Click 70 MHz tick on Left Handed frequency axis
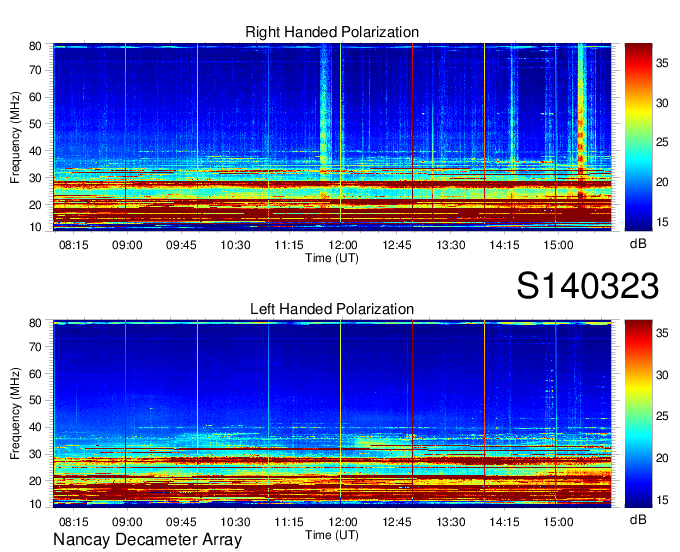The width and height of the screenshot is (680, 552). 35,346
